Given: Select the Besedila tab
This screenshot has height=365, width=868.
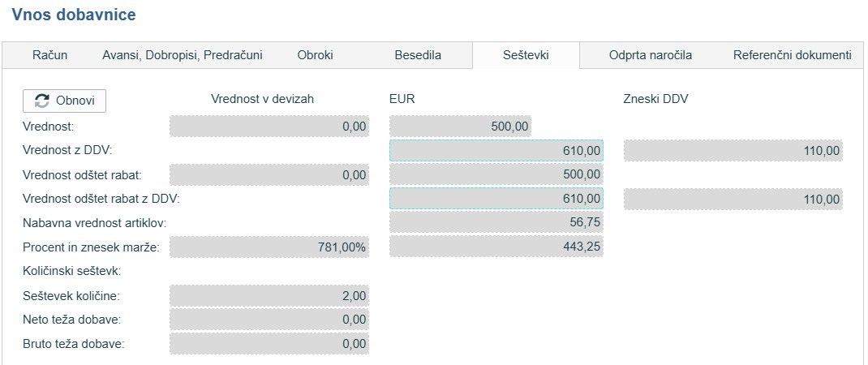Looking at the screenshot, I should pos(418,55).
